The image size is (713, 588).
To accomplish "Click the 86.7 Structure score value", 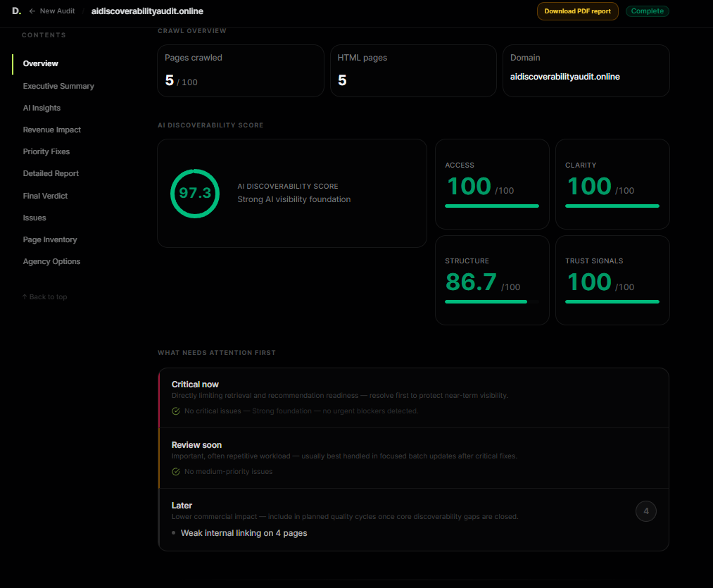I will [471, 282].
